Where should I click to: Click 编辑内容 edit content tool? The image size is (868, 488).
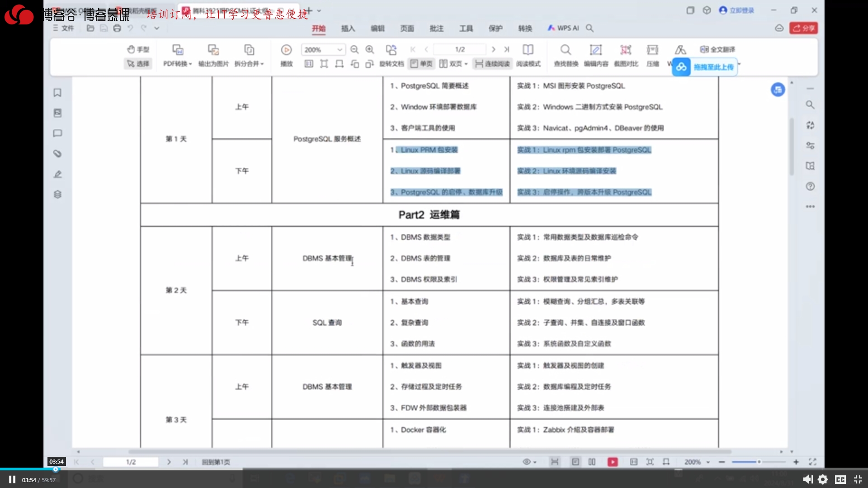click(x=596, y=55)
